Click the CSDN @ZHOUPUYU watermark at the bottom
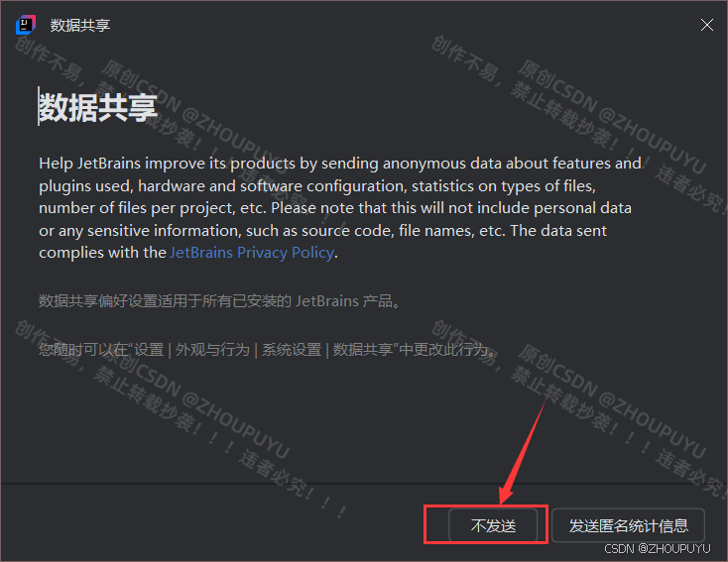The height and width of the screenshot is (562, 728). click(x=658, y=549)
